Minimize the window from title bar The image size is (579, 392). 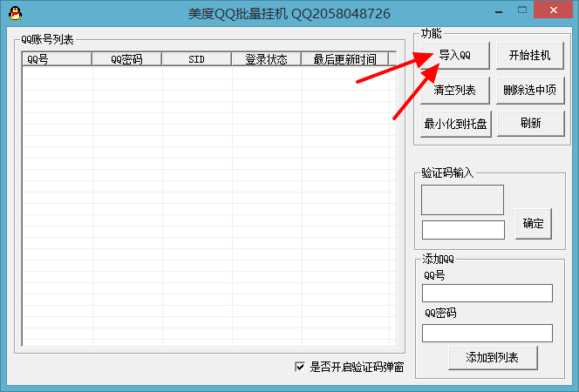pos(499,11)
